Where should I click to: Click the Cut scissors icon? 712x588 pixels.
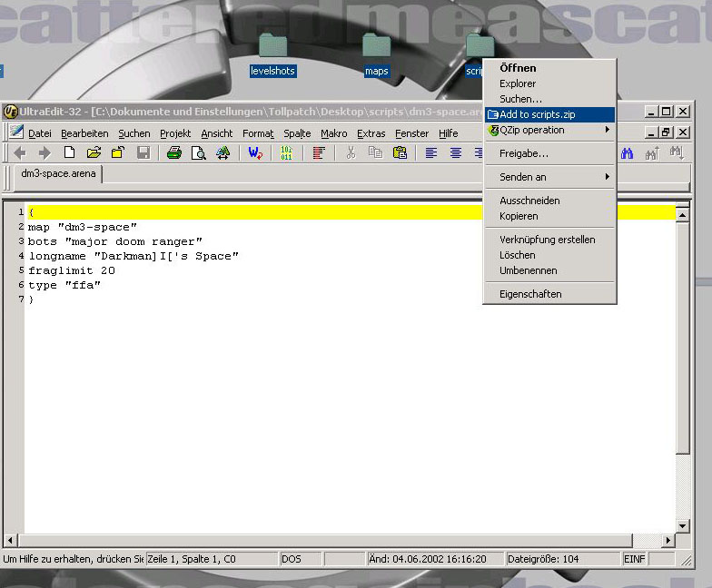click(x=351, y=152)
